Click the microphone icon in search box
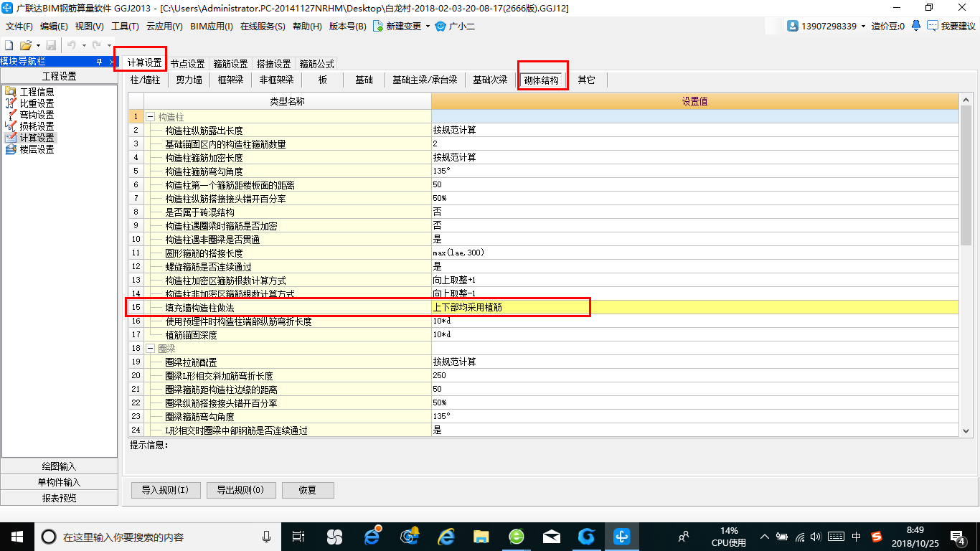Image resolution: width=980 pixels, height=551 pixels. point(267,537)
